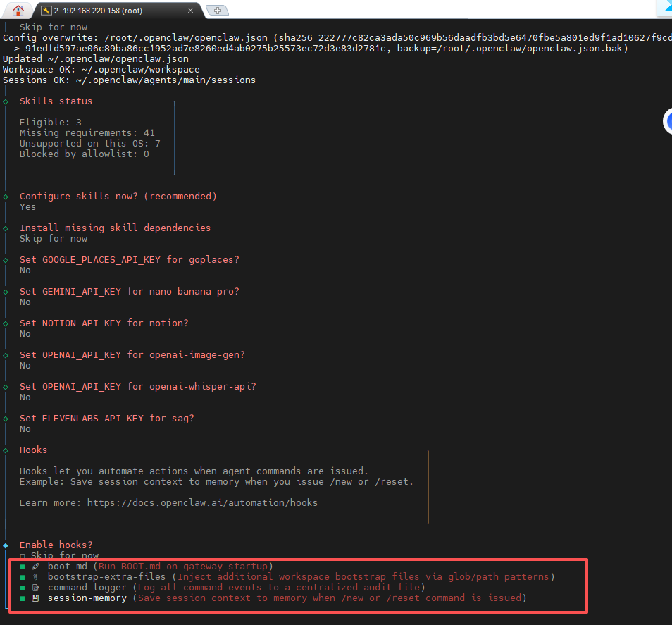Close the 192.168.220.158 session tab
Screen dimensions: 672x625
click(190, 11)
